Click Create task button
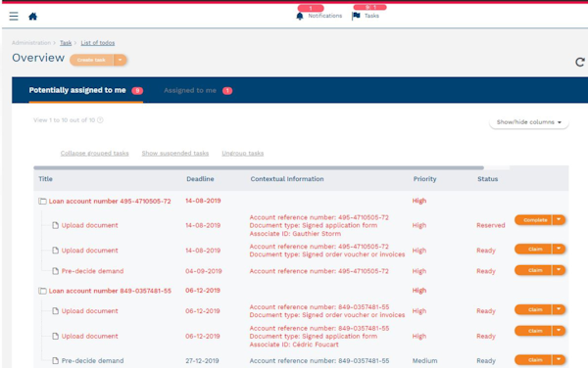588x368 pixels. click(x=91, y=60)
